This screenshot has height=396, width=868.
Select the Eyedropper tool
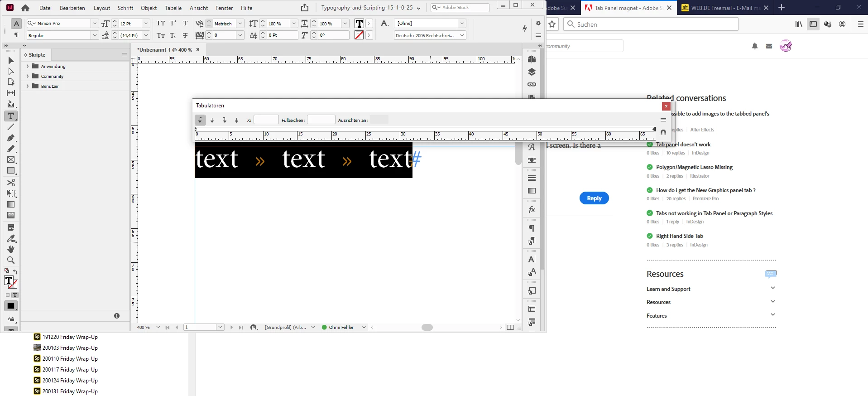click(11, 238)
